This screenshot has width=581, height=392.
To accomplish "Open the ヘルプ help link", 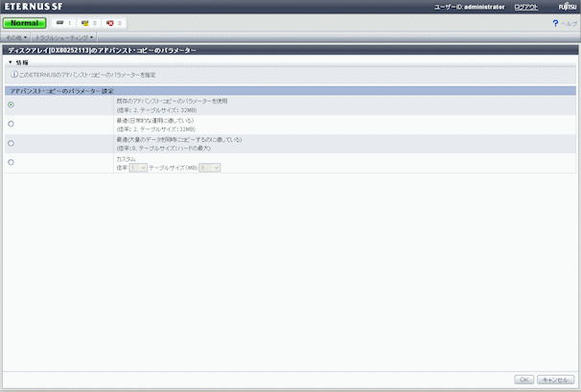I will pos(569,24).
